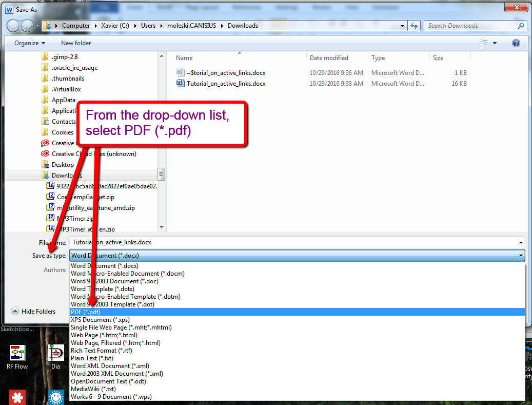The image size is (532, 405).
Task: Open the Organize menu
Action: [30, 43]
